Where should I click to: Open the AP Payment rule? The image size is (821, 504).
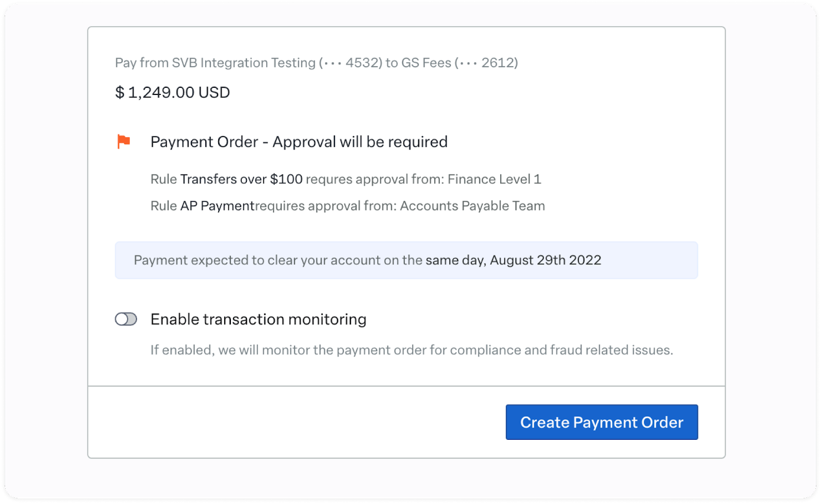218,205
